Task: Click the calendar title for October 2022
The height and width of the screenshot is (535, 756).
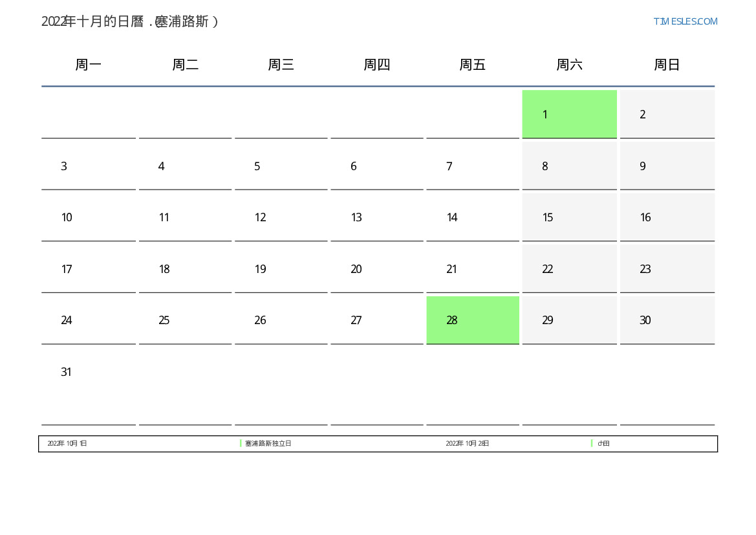Action: [x=130, y=21]
